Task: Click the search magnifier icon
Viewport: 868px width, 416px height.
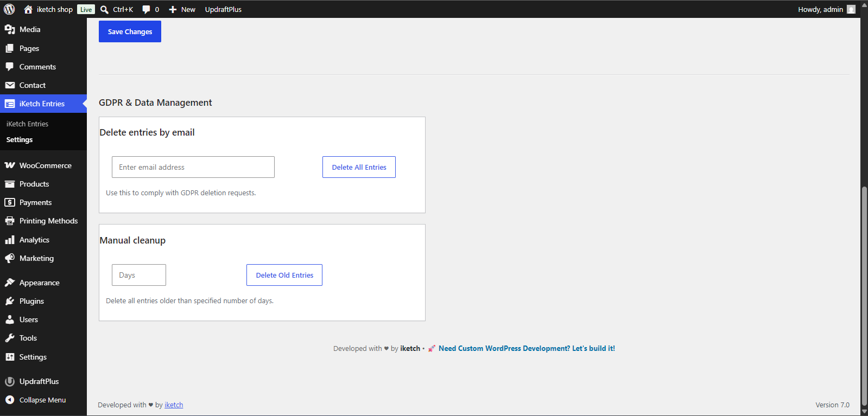Action: point(105,9)
